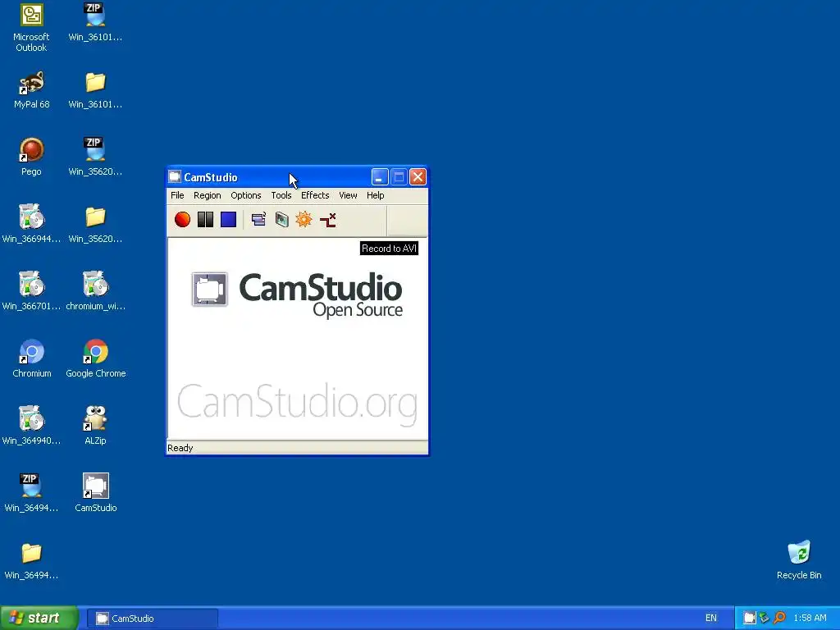Image resolution: width=840 pixels, height=630 pixels.
Task: Select the Win_36494 folder icon
Action: click(x=31, y=561)
